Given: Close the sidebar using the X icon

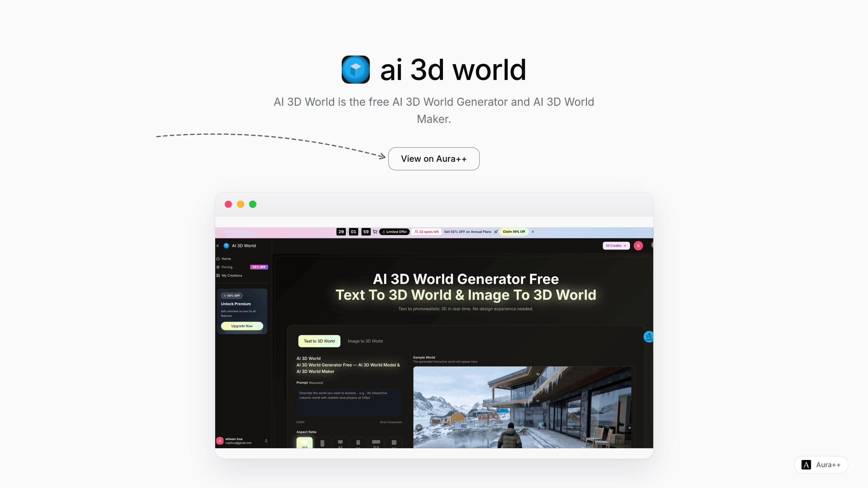Looking at the screenshot, I should 217,246.
